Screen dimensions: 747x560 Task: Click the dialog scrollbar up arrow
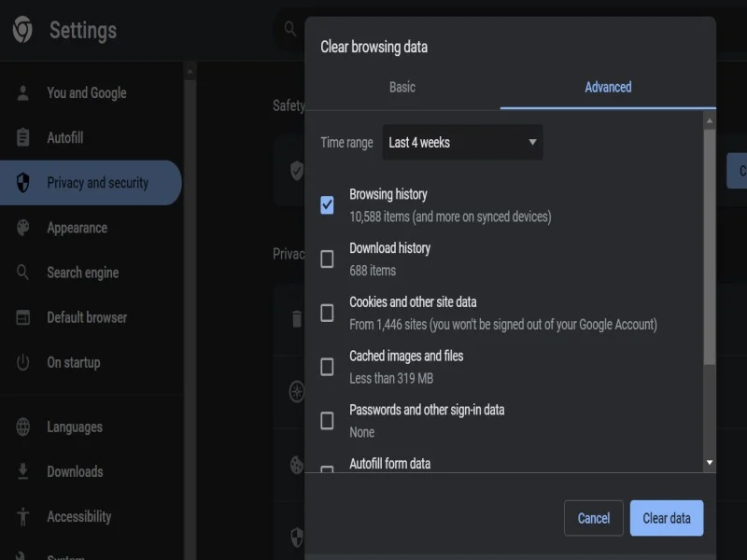click(x=710, y=120)
